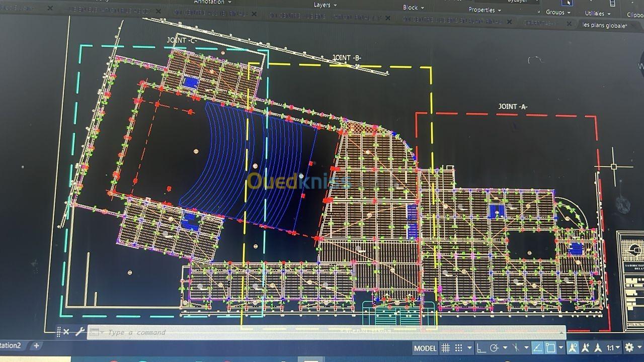Grab the command line drag handle
Screen dimensions: 644x362
(59, 332)
